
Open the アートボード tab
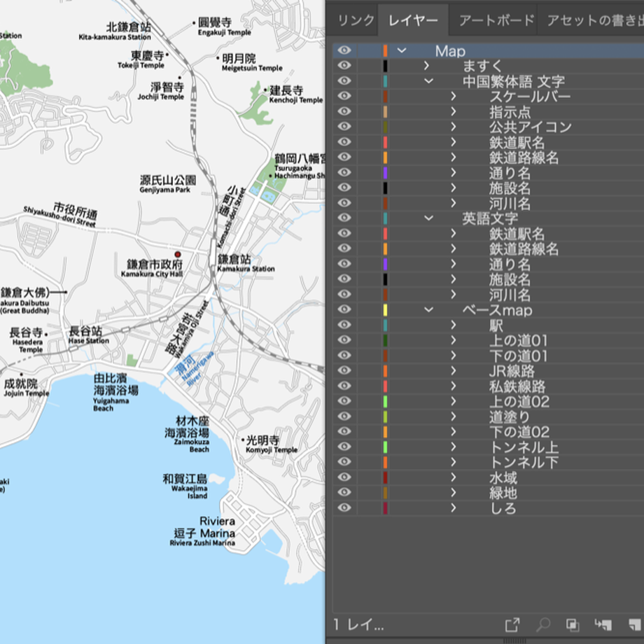pyautogui.click(x=497, y=20)
